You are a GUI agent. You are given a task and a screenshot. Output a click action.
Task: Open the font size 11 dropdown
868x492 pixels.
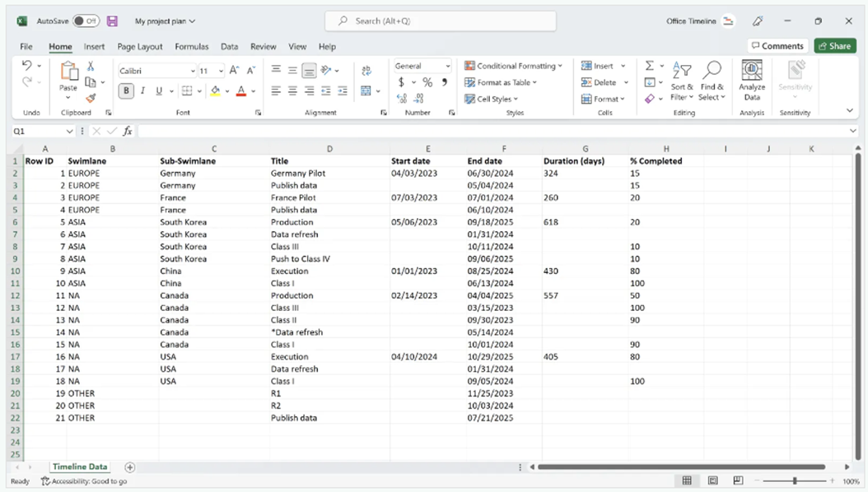(221, 71)
